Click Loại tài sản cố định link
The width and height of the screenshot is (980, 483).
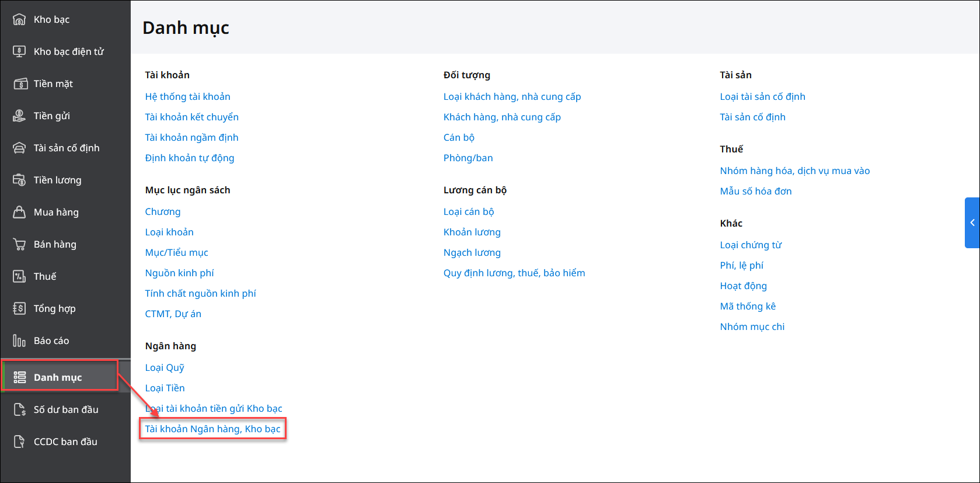pos(762,96)
